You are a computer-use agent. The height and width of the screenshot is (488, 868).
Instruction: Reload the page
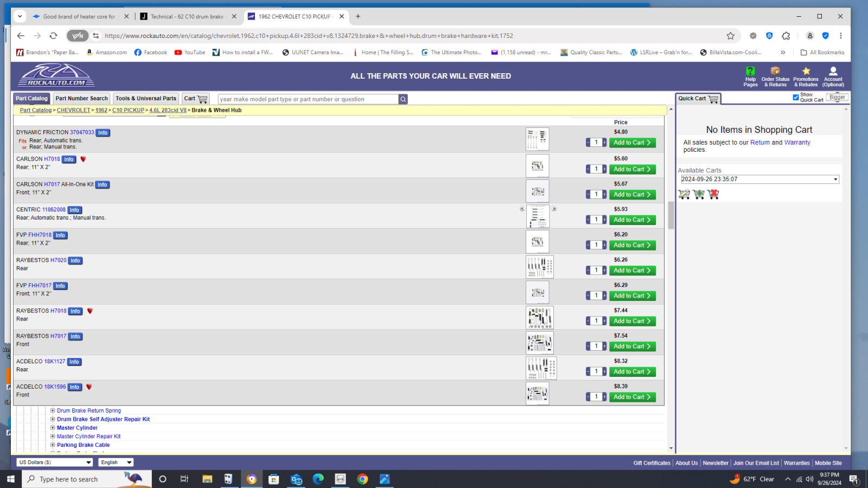(x=53, y=36)
